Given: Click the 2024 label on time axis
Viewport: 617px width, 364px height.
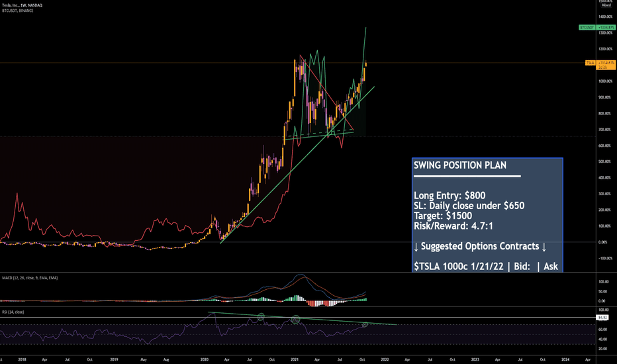Looking at the screenshot, I should [x=565, y=359].
